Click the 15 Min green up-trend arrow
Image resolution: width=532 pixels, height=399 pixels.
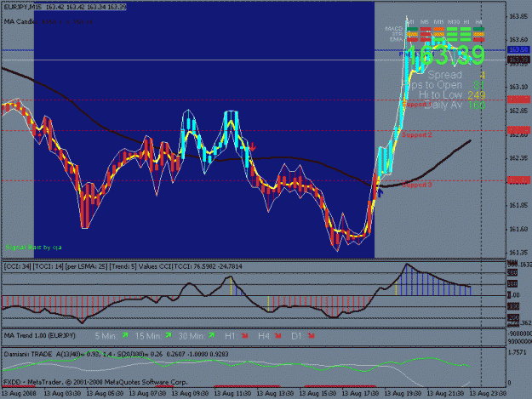169,335
